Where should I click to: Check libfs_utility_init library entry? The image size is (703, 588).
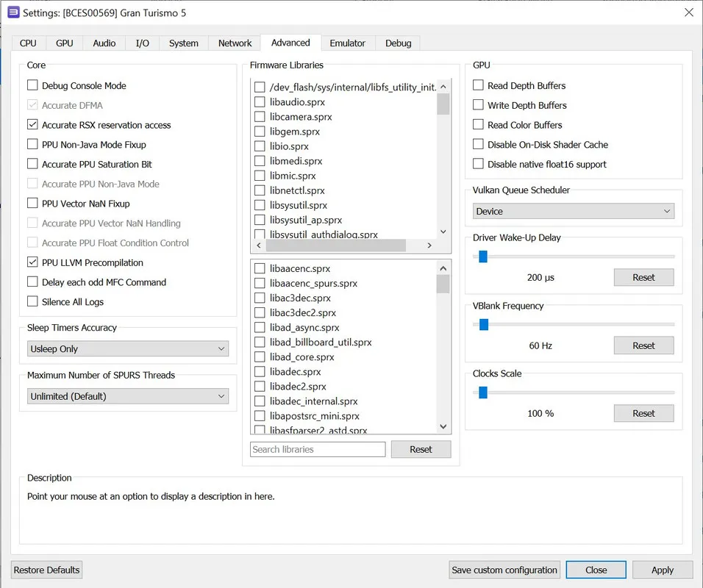tap(260, 87)
